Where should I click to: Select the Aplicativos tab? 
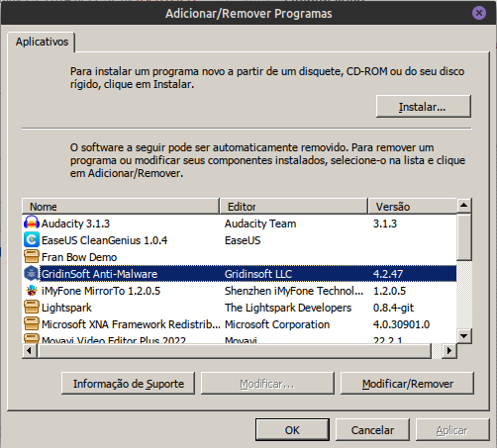42,42
